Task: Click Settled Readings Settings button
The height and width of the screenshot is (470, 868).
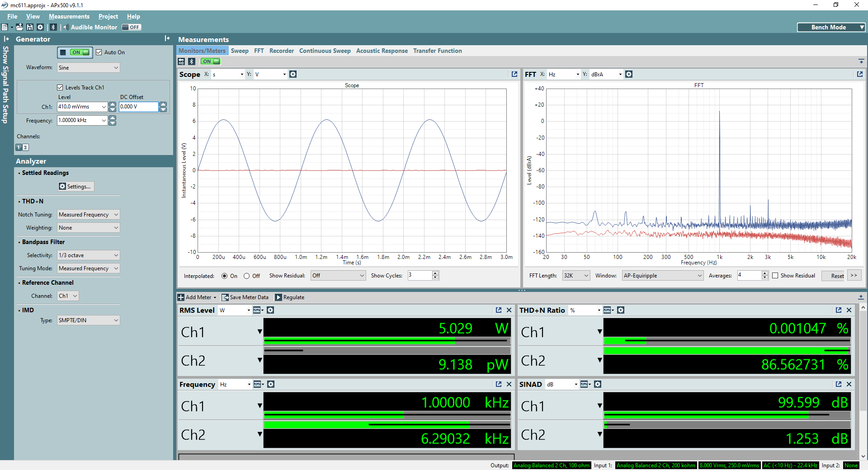Action: point(76,186)
